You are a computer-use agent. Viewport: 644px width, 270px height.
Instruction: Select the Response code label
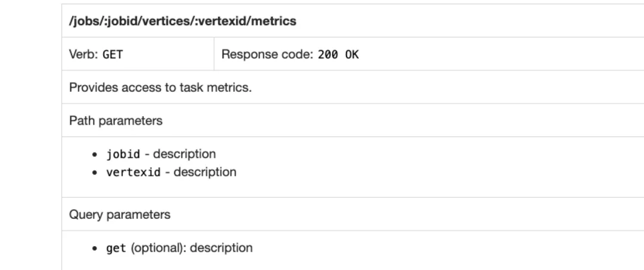tap(268, 54)
